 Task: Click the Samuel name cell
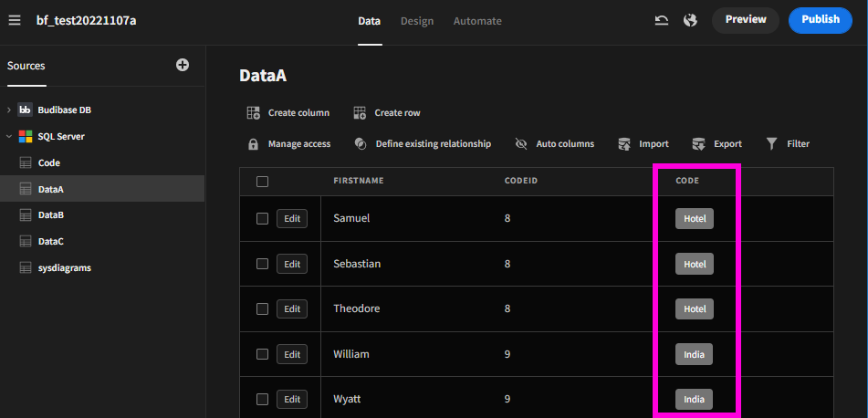point(351,219)
